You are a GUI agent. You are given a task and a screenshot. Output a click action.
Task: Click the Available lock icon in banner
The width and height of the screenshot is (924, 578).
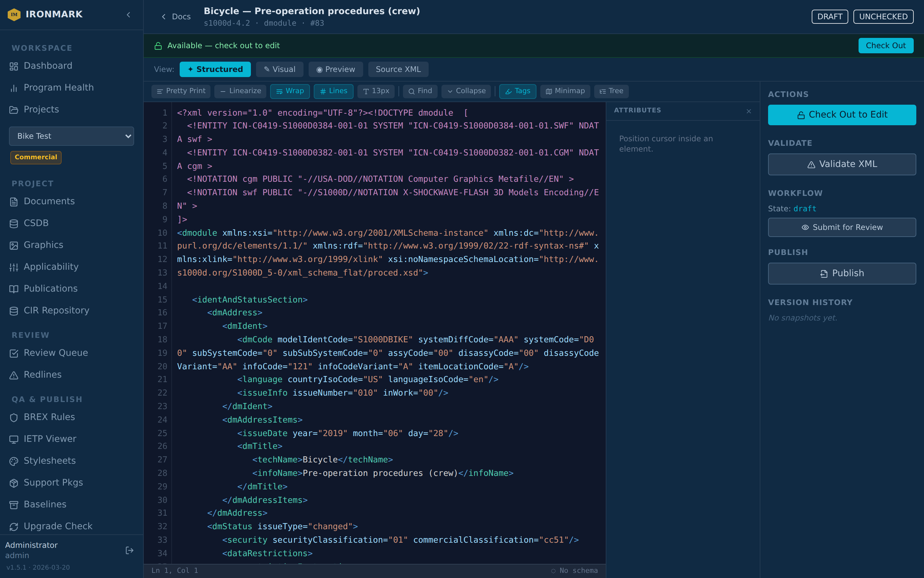158,46
